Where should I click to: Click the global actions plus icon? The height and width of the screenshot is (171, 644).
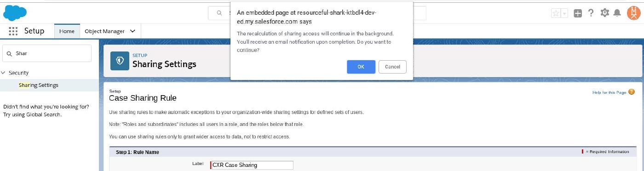(x=578, y=13)
